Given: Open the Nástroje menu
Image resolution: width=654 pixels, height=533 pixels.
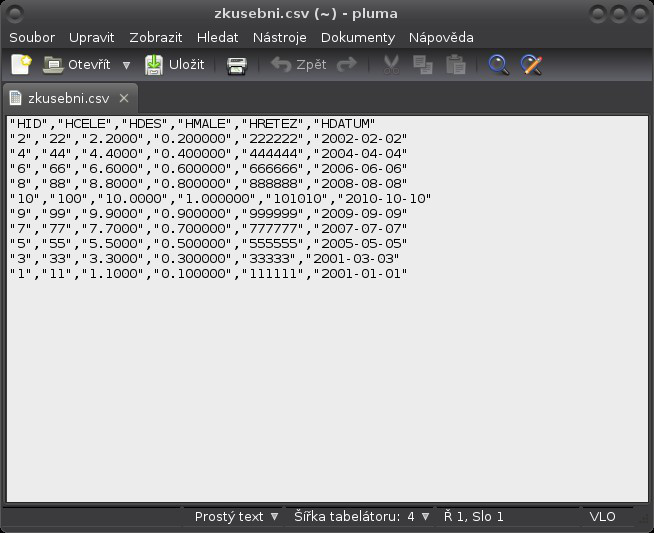Looking at the screenshot, I should point(279,38).
